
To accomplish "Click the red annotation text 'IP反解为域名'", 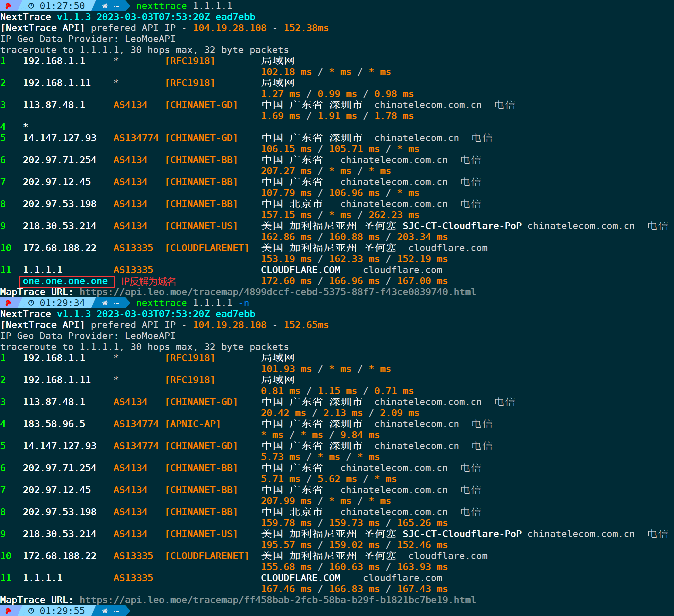I will tap(148, 281).
